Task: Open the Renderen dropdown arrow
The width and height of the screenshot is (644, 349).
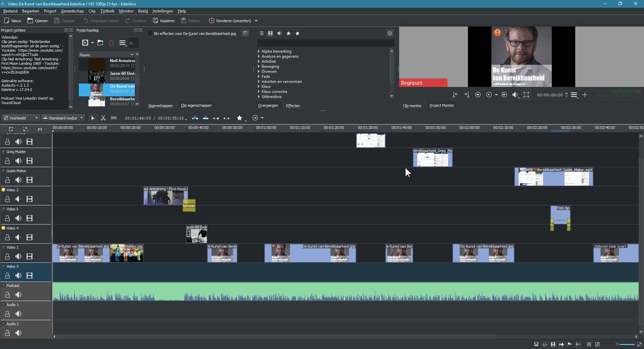Action: [x=255, y=20]
